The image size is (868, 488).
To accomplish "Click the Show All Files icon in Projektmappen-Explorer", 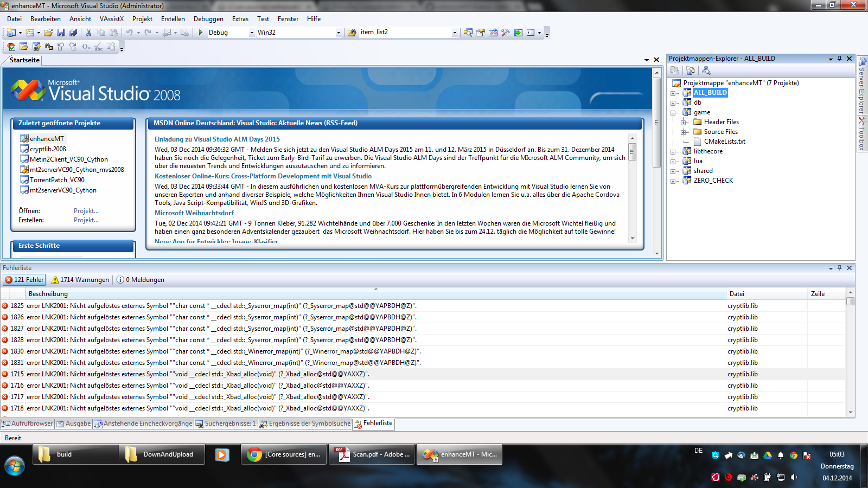I will click(691, 70).
